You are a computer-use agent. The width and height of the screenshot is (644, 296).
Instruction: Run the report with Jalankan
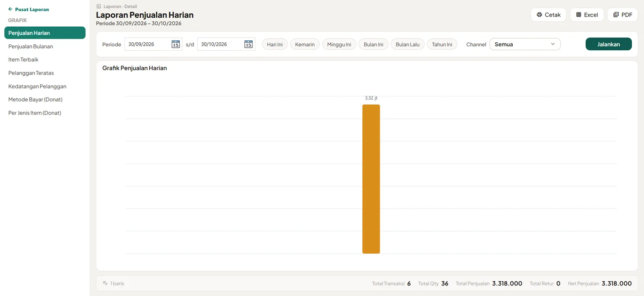click(x=609, y=44)
